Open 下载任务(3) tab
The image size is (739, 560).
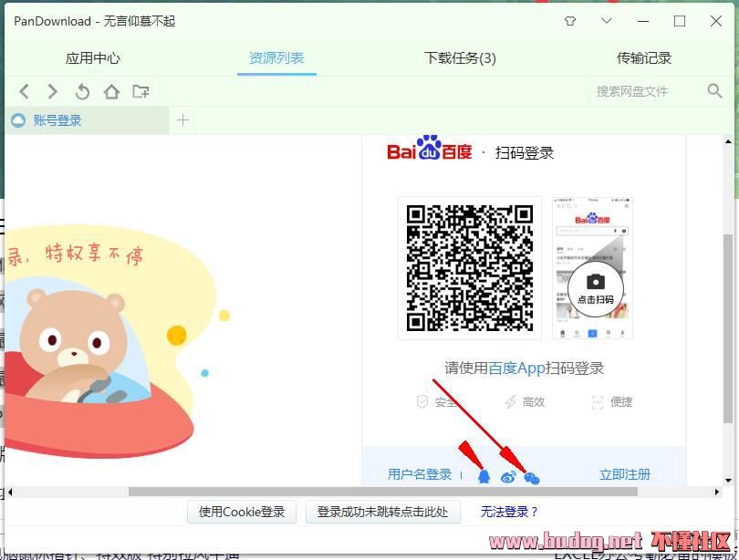(460, 58)
